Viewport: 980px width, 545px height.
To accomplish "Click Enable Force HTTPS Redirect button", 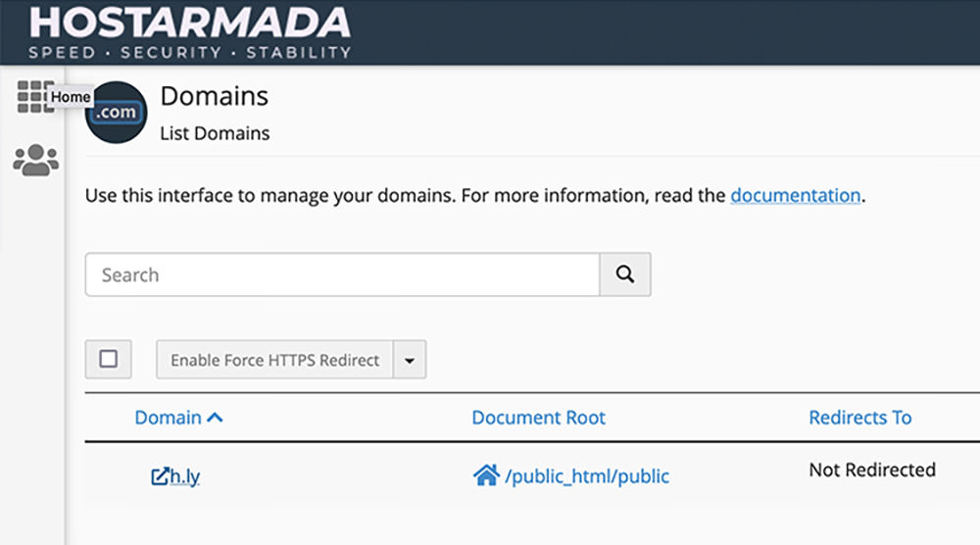I will pyautogui.click(x=275, y=360).
